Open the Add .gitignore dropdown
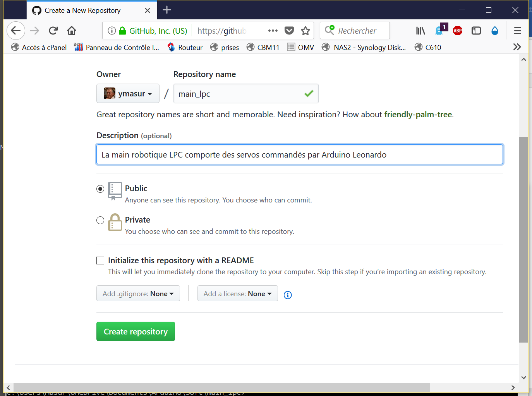Image resolution: width=532 pixels, height=396 pixels. pos(138,293)
